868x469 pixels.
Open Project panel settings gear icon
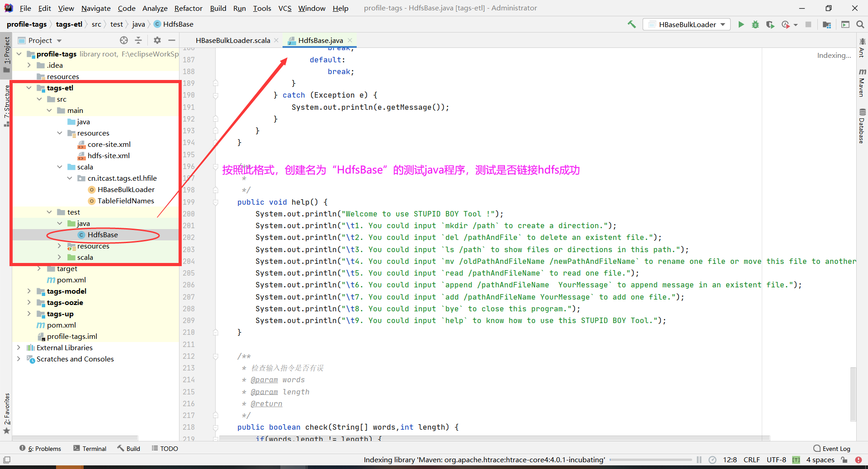click(x=157, y=40)
